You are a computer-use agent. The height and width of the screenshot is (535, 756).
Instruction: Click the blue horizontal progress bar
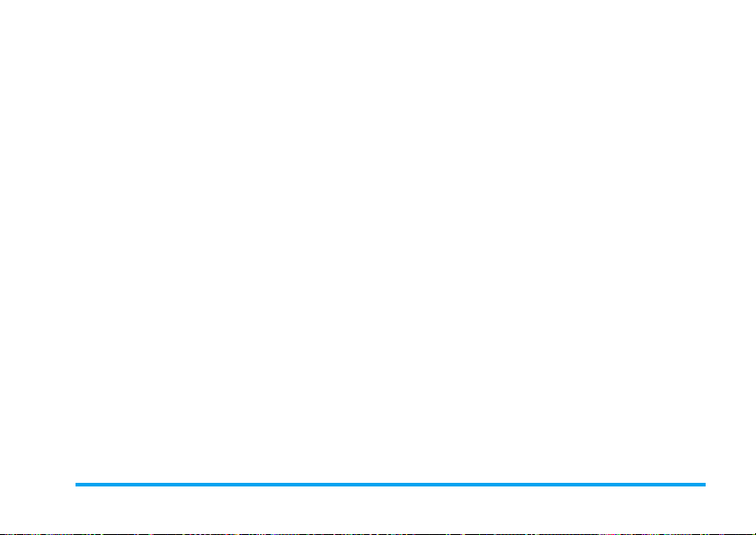[390, 485]
